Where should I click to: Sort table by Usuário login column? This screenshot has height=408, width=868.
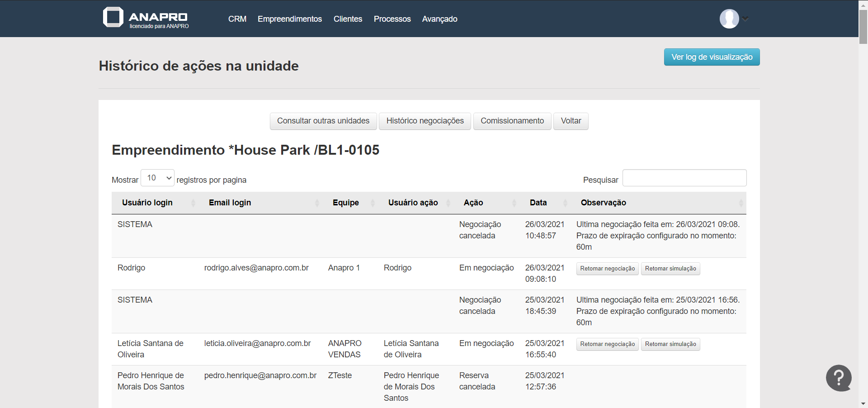(x=147, y=203)
